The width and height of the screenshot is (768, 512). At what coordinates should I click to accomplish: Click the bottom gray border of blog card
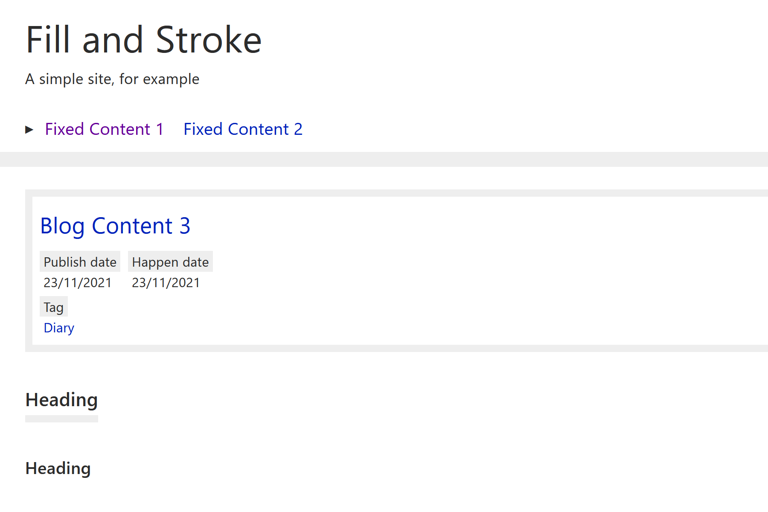pos(400,348)
